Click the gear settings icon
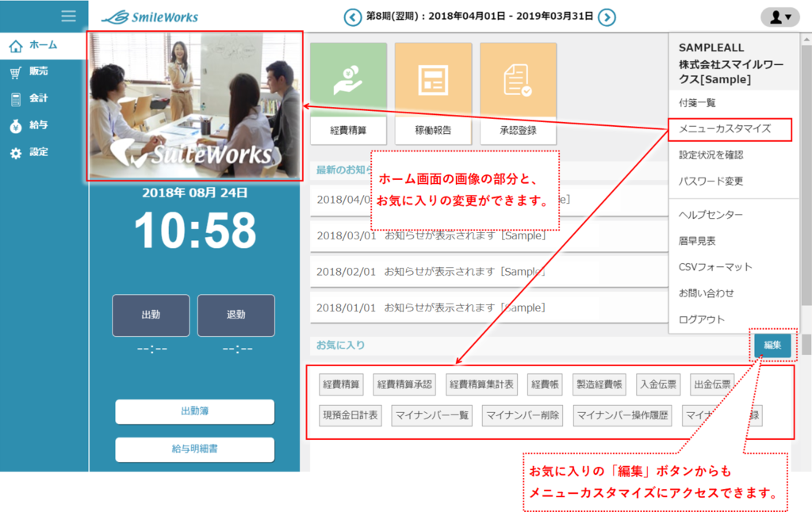 [16, 153]
